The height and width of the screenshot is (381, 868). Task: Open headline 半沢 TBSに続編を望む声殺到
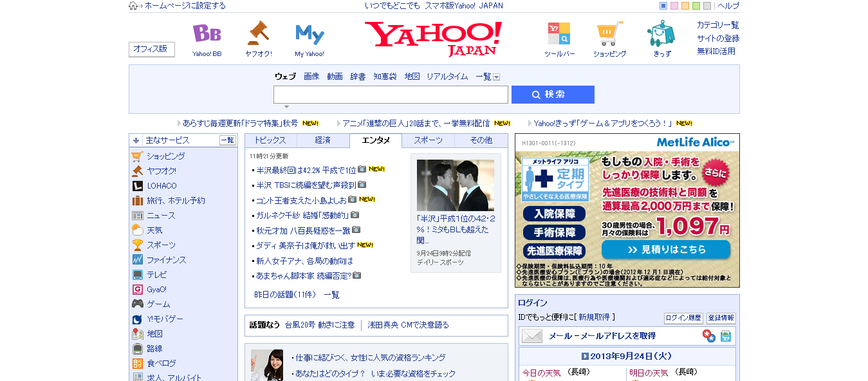click(x=306, y=185)
